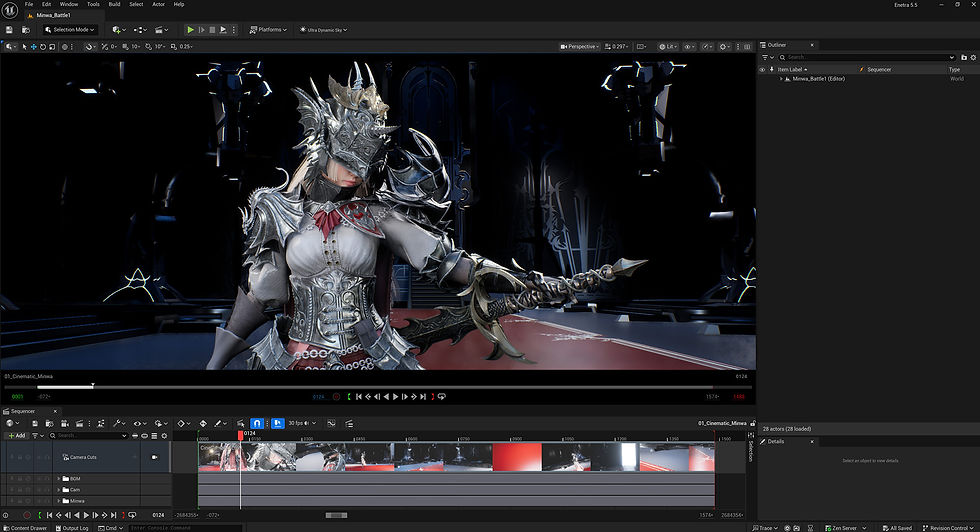This screenshot has width=980, height=532.
Task: Open the viewport settings gear dropdown
Action: coord(725,46)
